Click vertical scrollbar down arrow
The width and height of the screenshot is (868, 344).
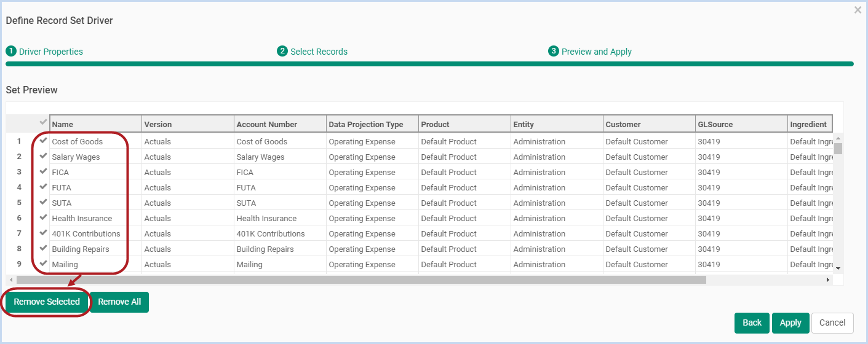point(838,268)
